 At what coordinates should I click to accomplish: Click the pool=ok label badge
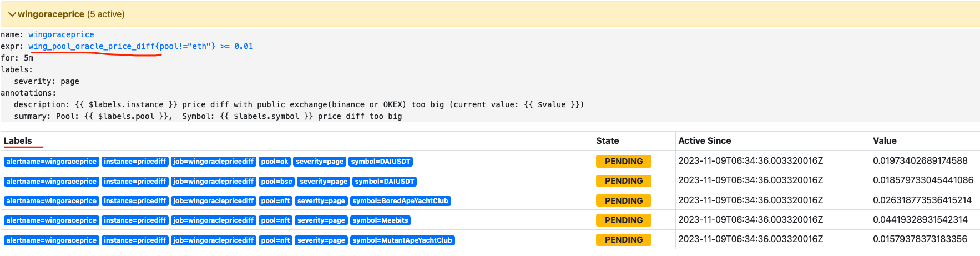tap(275, 162)
